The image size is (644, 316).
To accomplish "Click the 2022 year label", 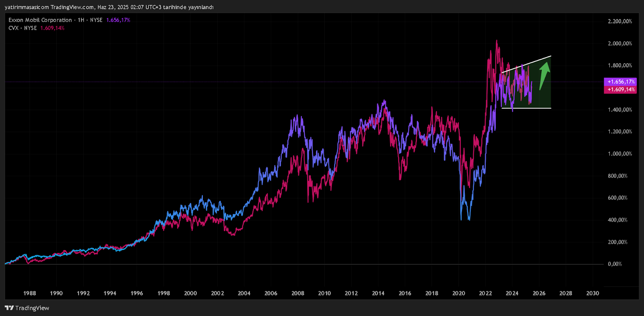I will pyautogui.click(x=485, y=293).
